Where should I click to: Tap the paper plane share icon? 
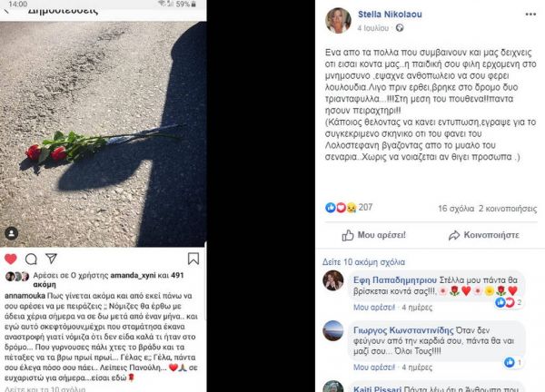[x=51, y=259]
